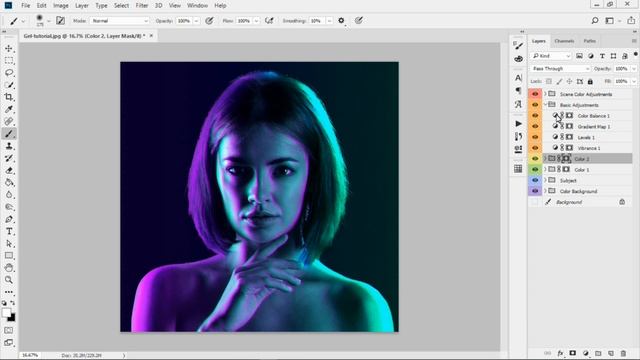Hide the Color Balance 1 layer

[535, 116]
